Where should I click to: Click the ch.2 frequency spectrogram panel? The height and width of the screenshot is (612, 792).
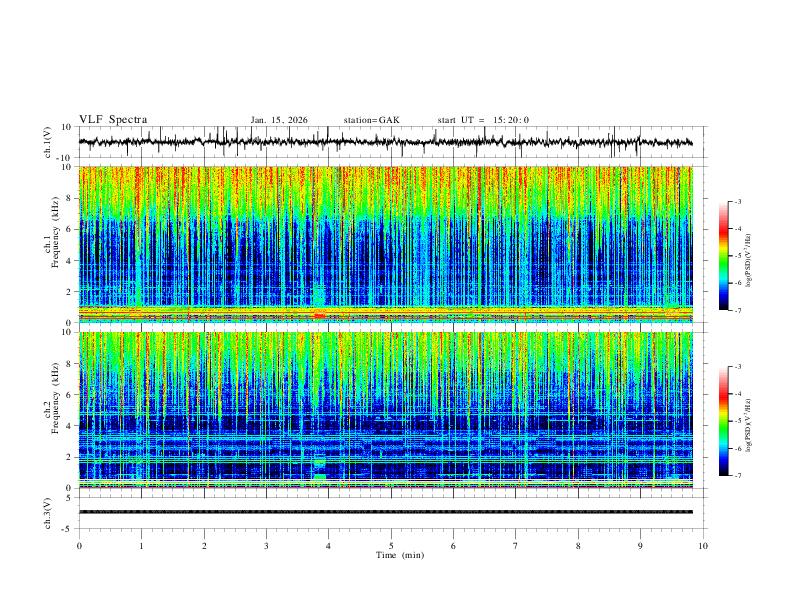(x=386, y=410)
